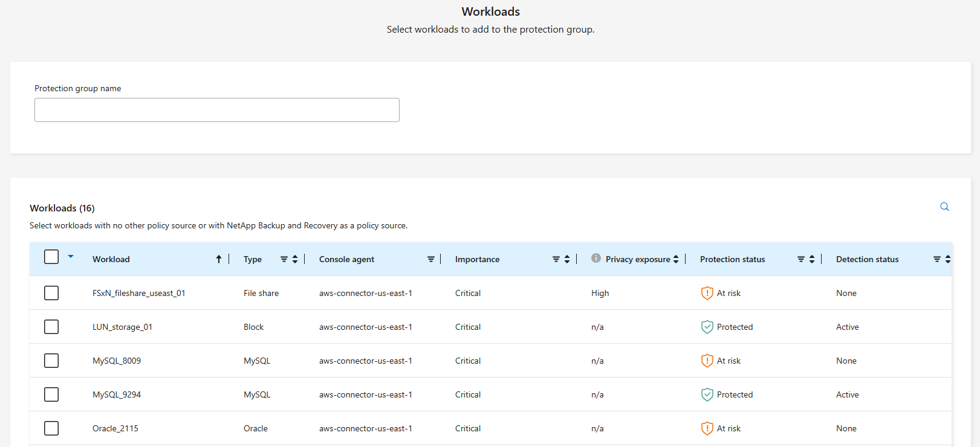Filter the Protection status column
Image resolution: width=980 pixels, height=447 pixels.
(x=801, y=259)
